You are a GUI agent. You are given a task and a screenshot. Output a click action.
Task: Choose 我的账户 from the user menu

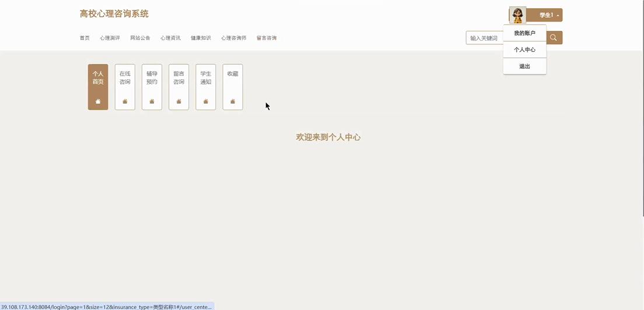(524, 33)
